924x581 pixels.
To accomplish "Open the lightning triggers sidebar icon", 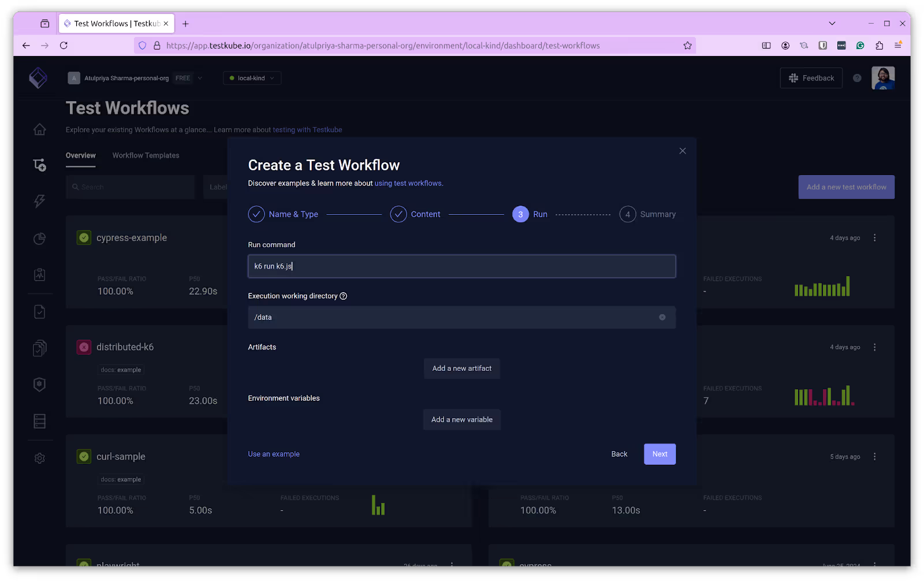I will click(x=39, y=201).
